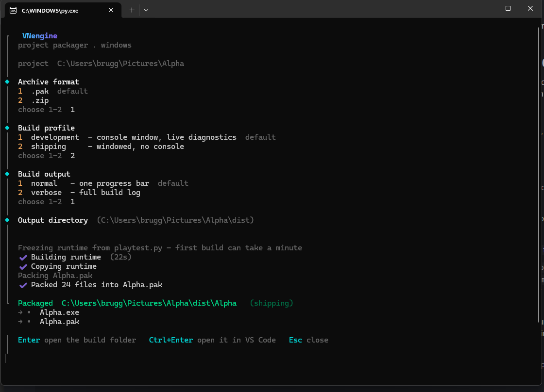This screenshot has width=544, height=392.
Task: Click the checkmark beside Packed 24 files
Action: (23, 285)
